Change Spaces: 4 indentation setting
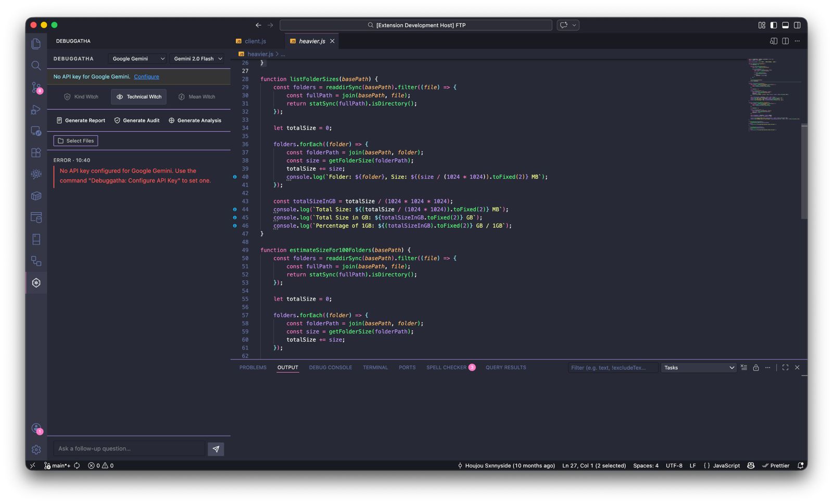Image resolution: width=833 pixels, height=504 pixels. (x=646, y=466)
